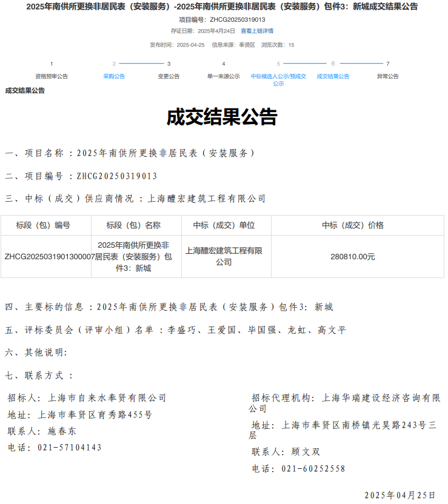The height and width of the screenshot is (504, 448).
Task: Select the 成交结果公告 step tab
Action: [x=333, y=76]
